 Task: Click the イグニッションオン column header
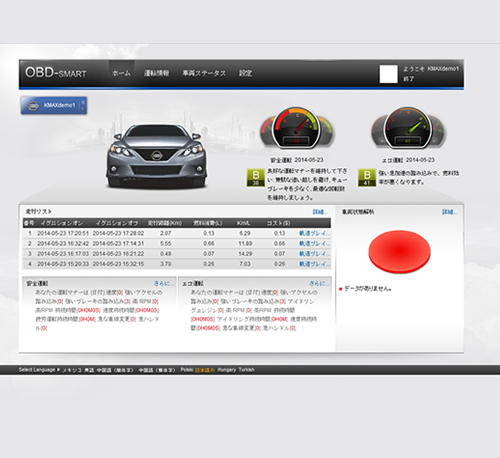coord(62,223)
